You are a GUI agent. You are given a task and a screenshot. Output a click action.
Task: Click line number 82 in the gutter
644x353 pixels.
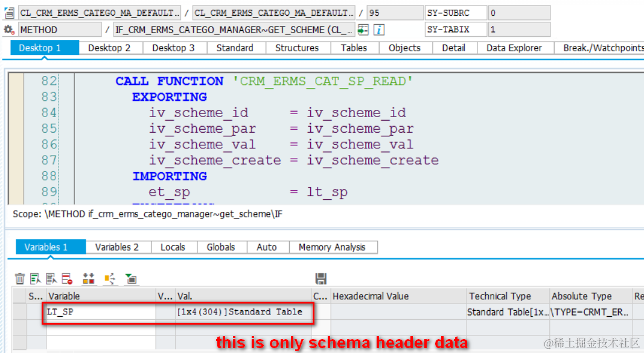pos(48,81)
